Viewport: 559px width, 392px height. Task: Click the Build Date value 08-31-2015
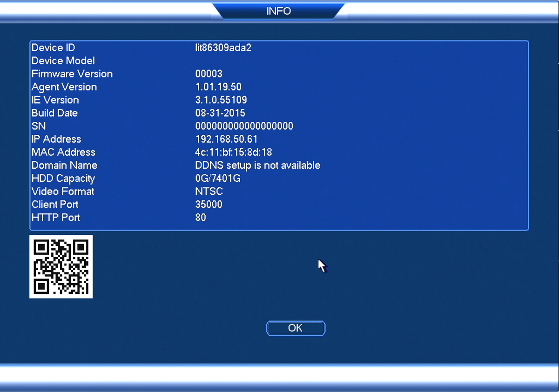(220, 113)
